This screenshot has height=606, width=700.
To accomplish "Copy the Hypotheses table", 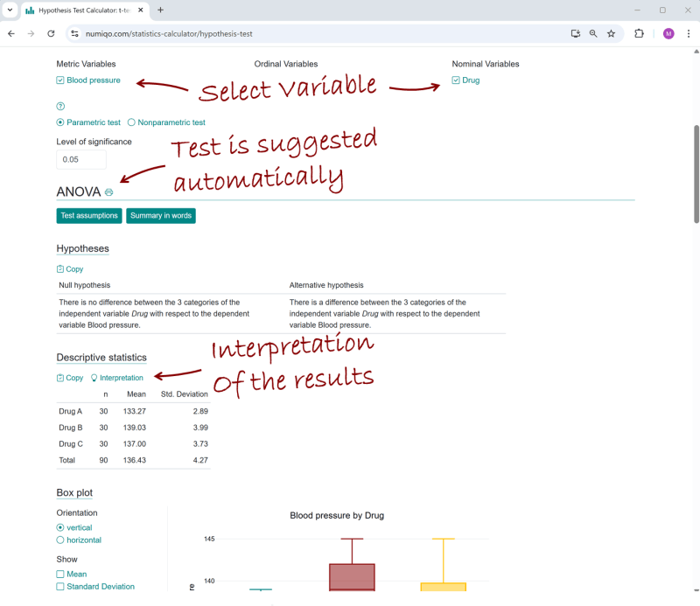I will coord(70,269).
